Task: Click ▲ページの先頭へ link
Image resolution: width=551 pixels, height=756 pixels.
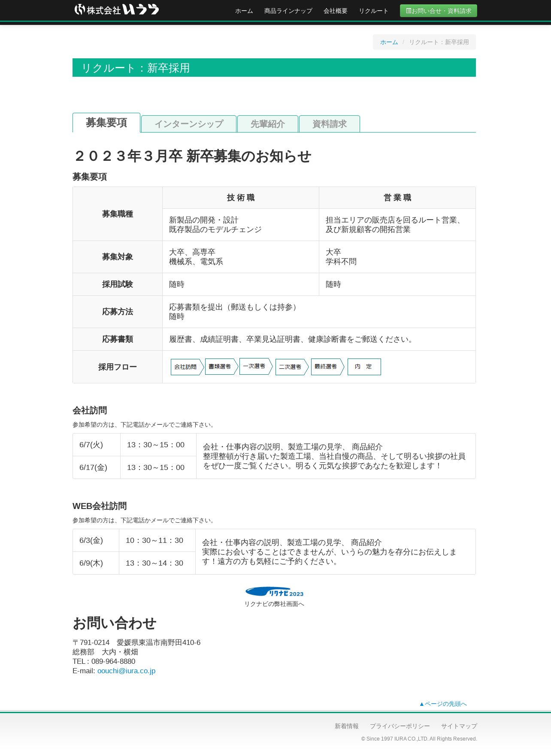Action: pos(443,704)
